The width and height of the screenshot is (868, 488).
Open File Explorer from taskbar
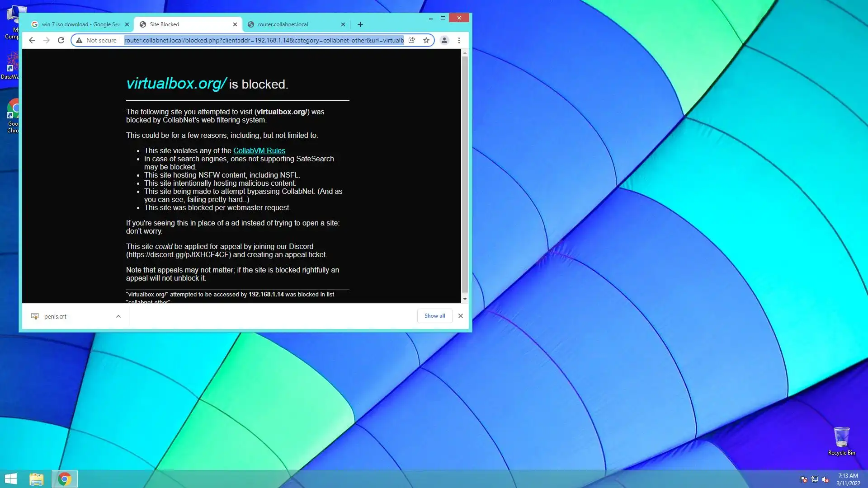tap(37, 479)
